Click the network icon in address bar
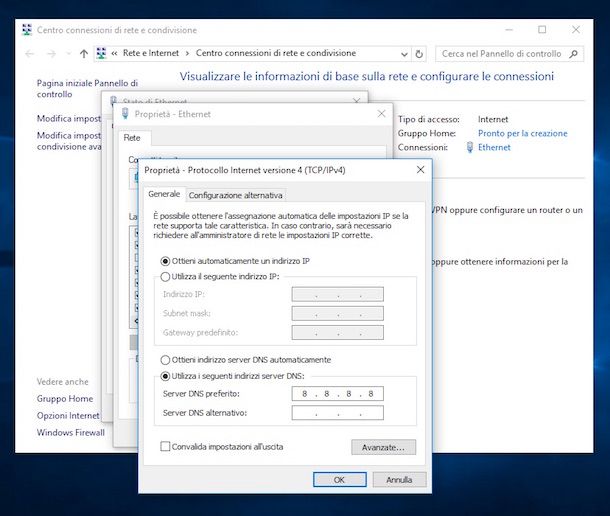 (x=101, y=54)
